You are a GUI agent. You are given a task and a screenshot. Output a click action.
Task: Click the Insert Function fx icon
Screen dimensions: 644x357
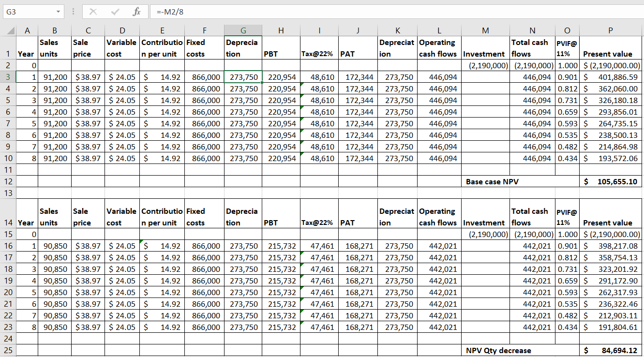click(137, 11)
